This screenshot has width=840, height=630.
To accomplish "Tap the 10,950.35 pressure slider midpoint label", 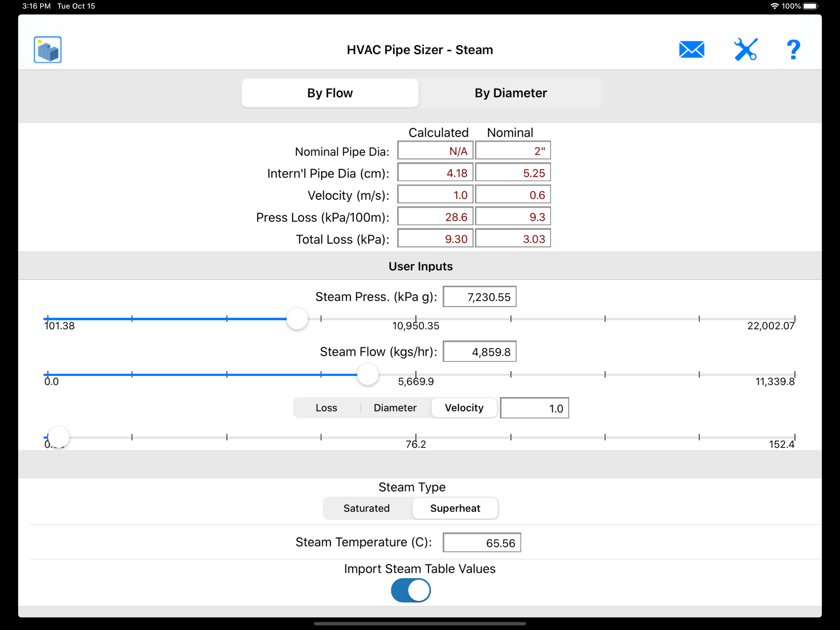I will coord(416,326).
